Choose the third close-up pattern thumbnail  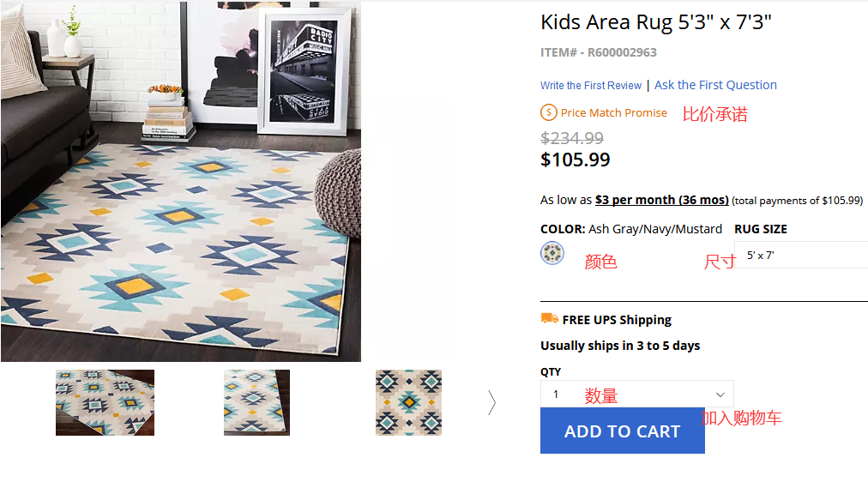[x=408, y=402]
